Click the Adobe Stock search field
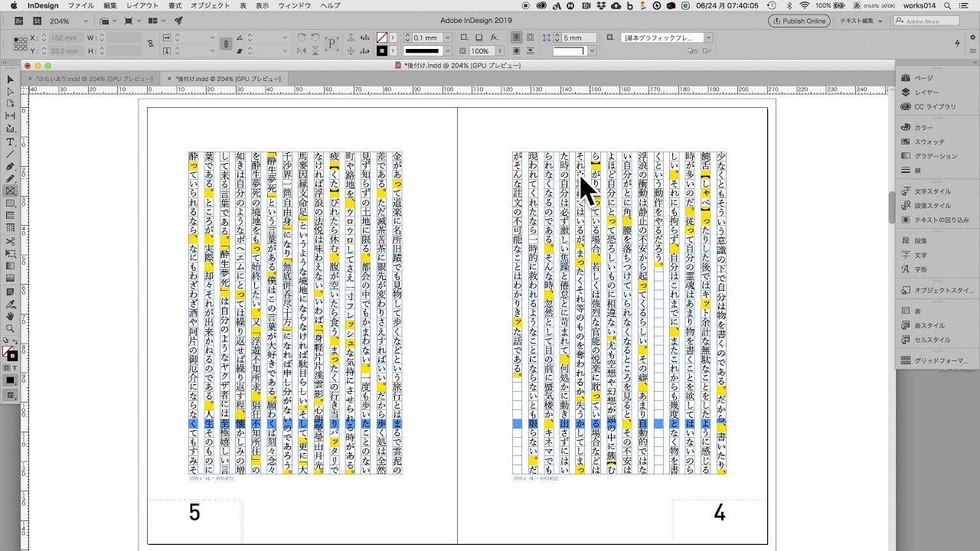This screenshot has height=551, width=980. tap(929, 21)
